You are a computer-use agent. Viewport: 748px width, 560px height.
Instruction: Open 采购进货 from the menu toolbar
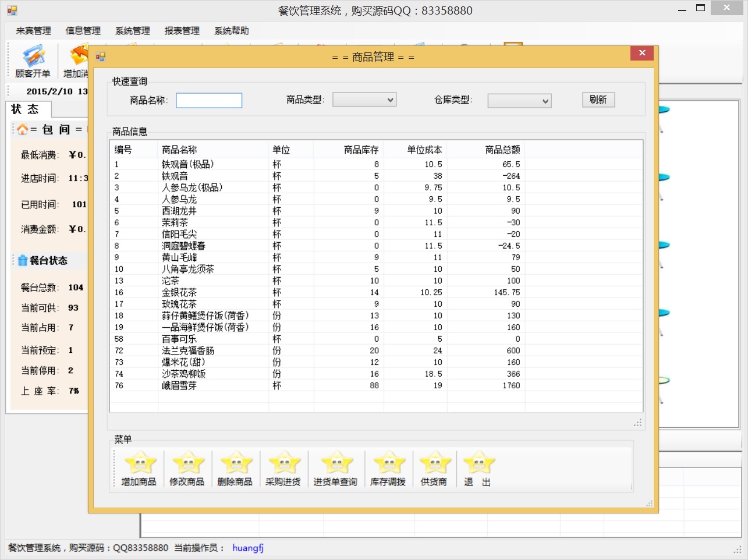click(283, 465)
